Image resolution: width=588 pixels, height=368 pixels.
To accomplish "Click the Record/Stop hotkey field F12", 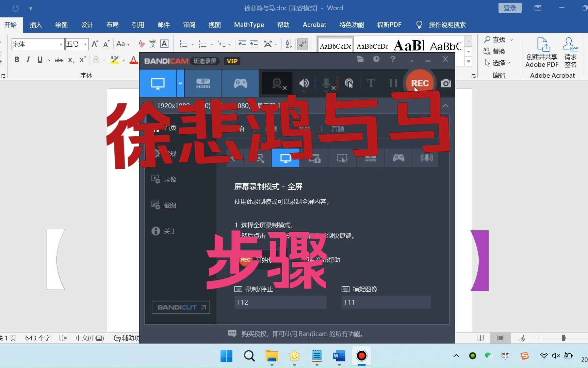I will click(280, 302).
